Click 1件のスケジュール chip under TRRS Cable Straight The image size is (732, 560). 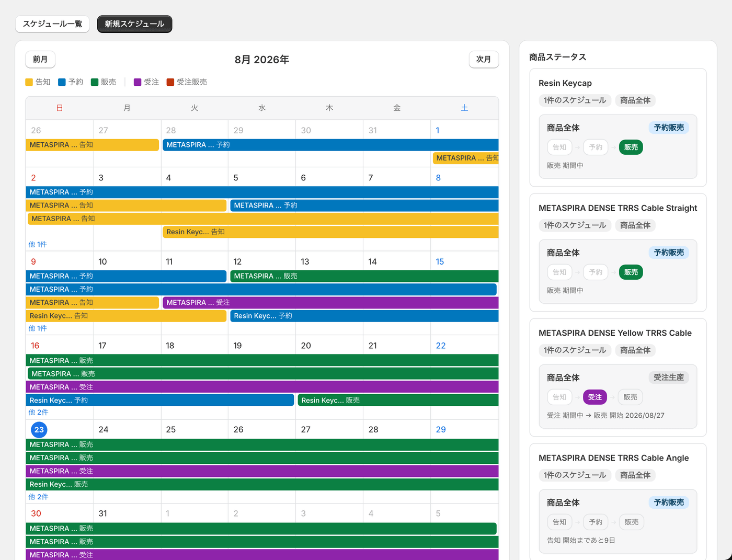tap(575, 225)
